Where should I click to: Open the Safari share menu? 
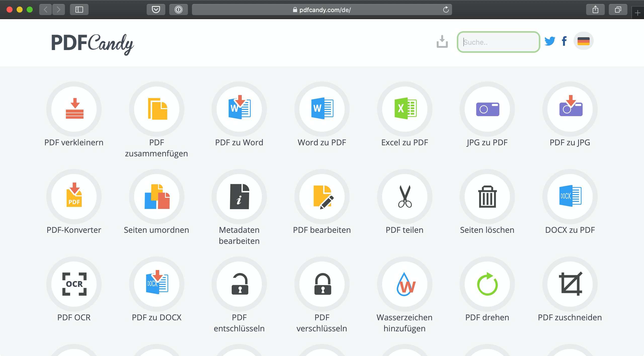click(595, 10)
